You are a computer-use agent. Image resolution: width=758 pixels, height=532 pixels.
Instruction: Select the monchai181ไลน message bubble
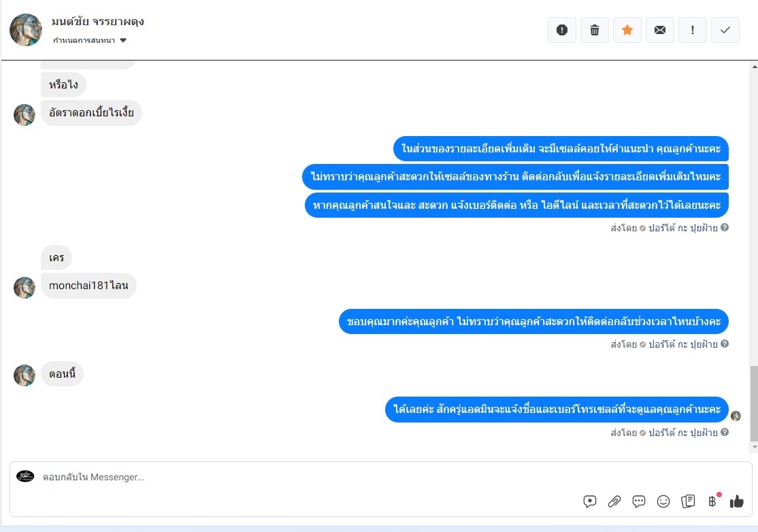click(x=88, y=286)
